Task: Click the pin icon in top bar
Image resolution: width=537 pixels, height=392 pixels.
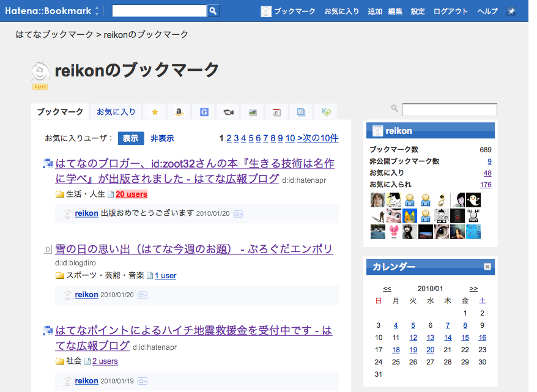Action: tap(511, 11)
